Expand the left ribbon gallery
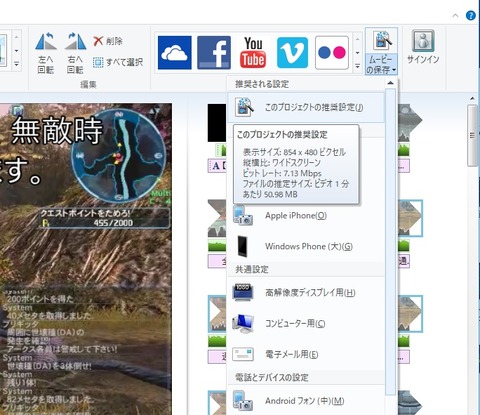 [x=17, y=64]
